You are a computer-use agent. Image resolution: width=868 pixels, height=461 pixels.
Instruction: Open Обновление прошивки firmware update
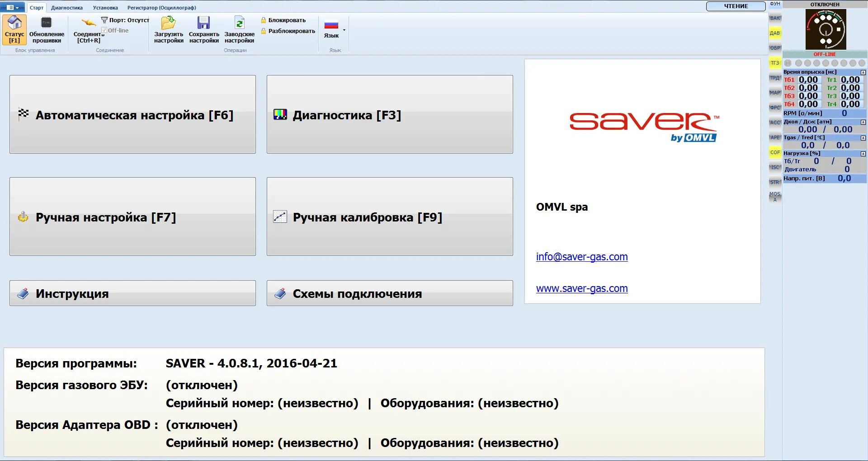tap(47, 30)
